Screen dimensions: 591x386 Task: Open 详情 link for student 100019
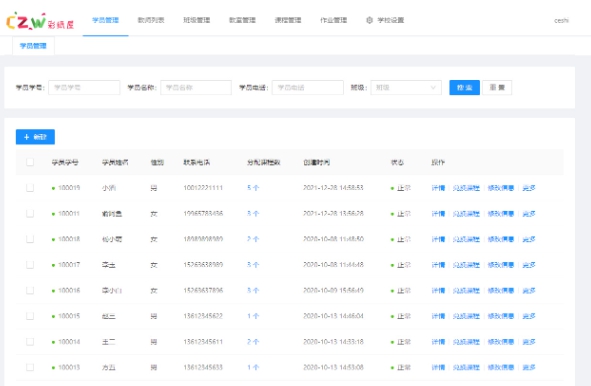438,188
